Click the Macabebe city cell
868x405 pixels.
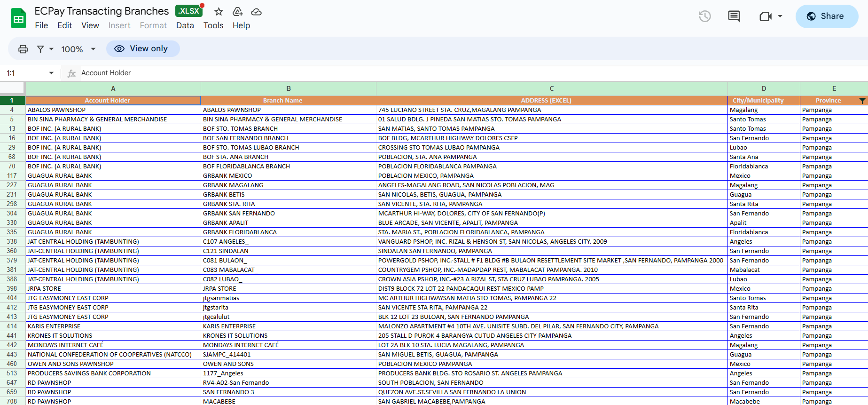click(764, 401)
